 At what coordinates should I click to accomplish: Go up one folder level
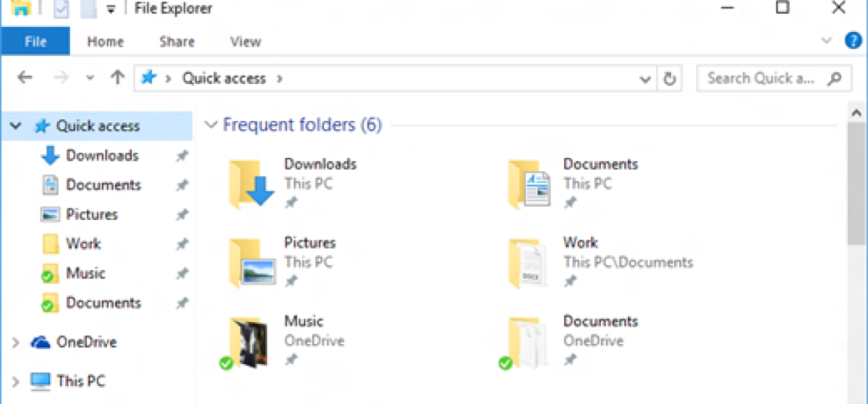(117, 78)
